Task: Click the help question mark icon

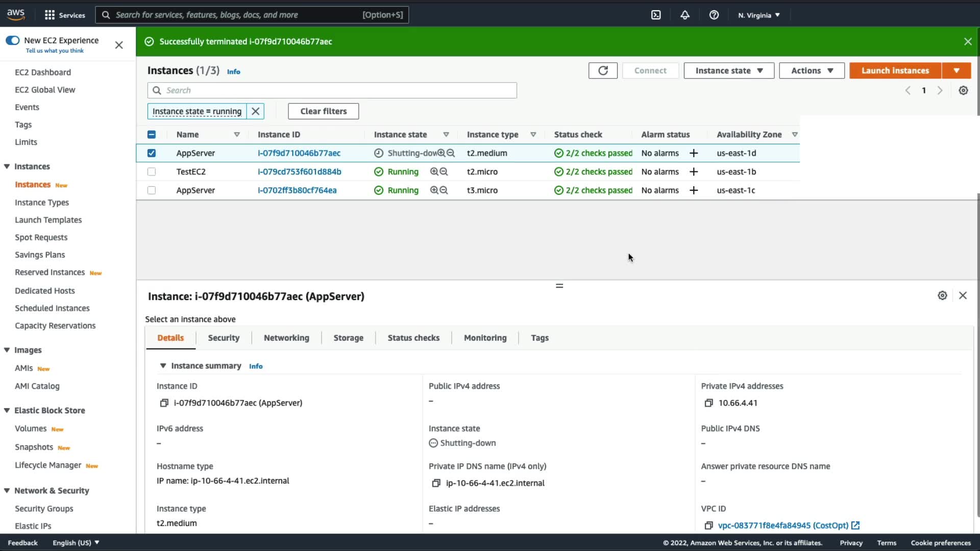Action: click(714, 15)
